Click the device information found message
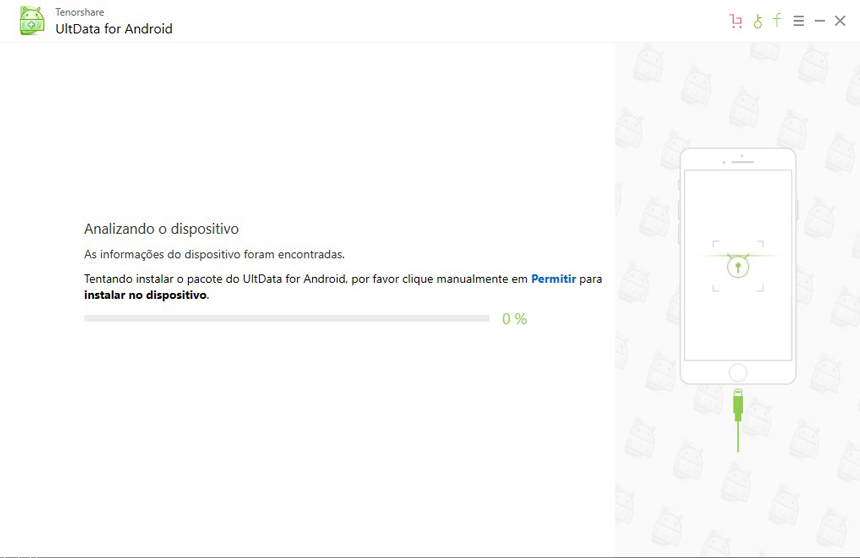Image resolution: width=860 pixels, height=558 pixels. tap(214, 254)
